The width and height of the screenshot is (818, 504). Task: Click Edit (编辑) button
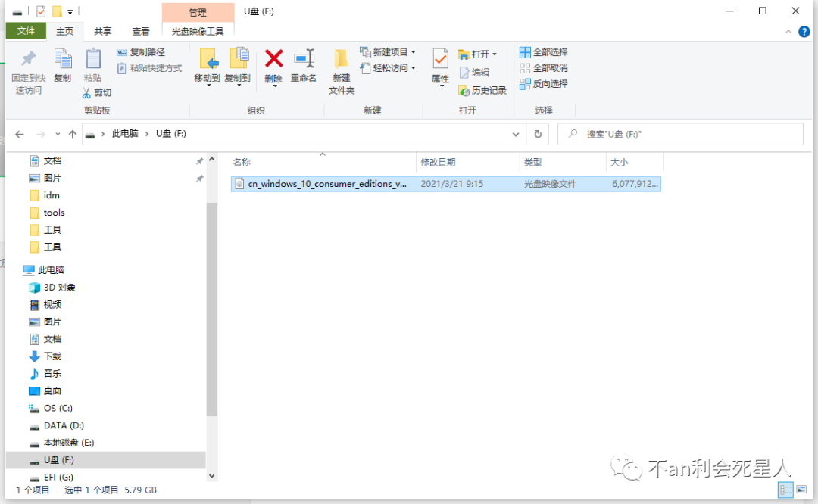(474, 73)
